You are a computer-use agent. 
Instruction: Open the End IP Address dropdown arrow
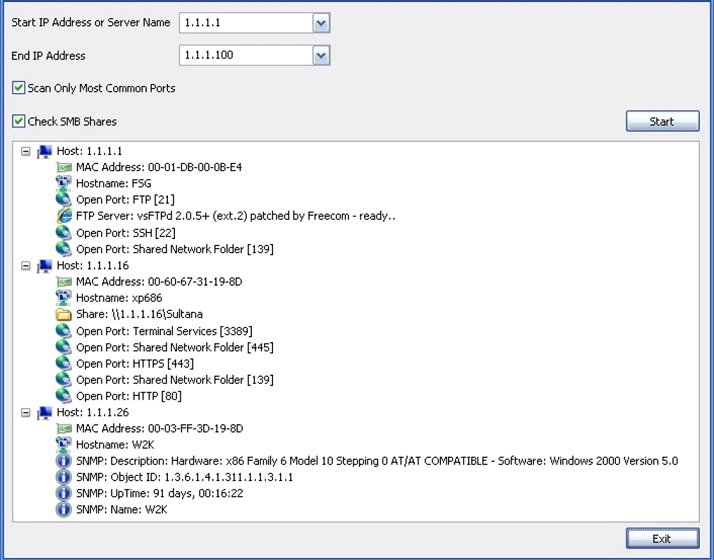pyautogui.click(x=320, y=56)
